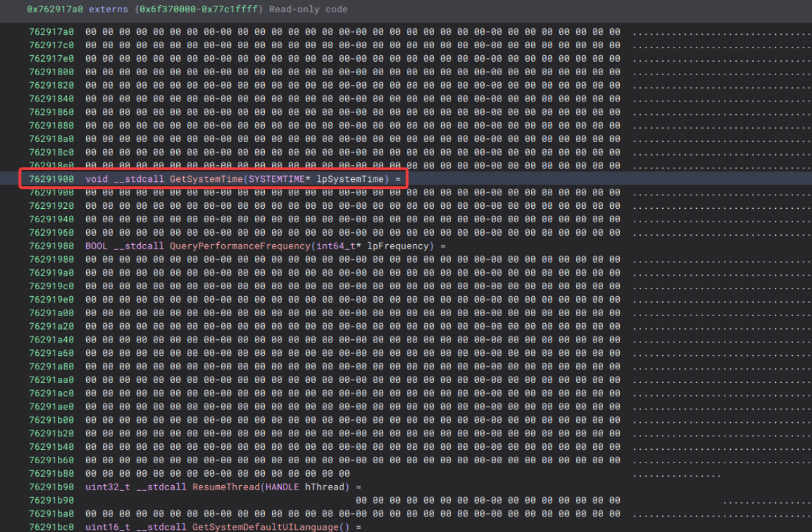Click the address 76291a00 in the hex rows
This screenshot has height=532, width=812.
pos(51,313)
